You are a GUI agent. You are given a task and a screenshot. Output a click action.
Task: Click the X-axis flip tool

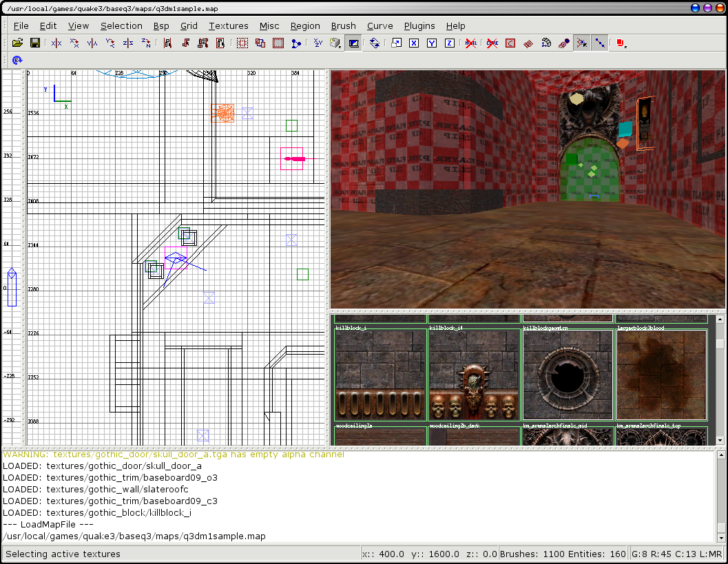(x=56, y=43)
